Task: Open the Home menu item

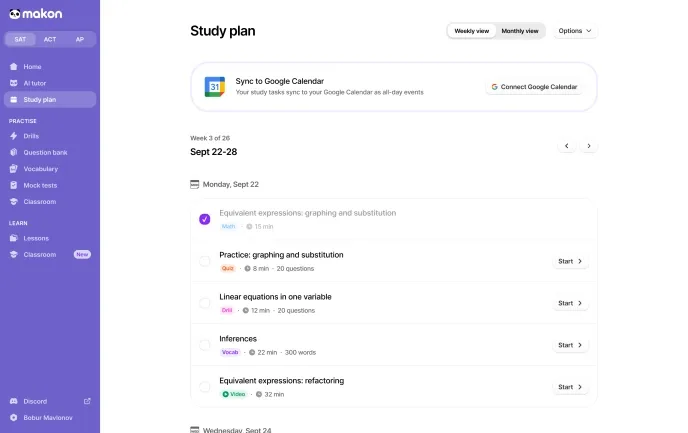Action: (50, 67)
